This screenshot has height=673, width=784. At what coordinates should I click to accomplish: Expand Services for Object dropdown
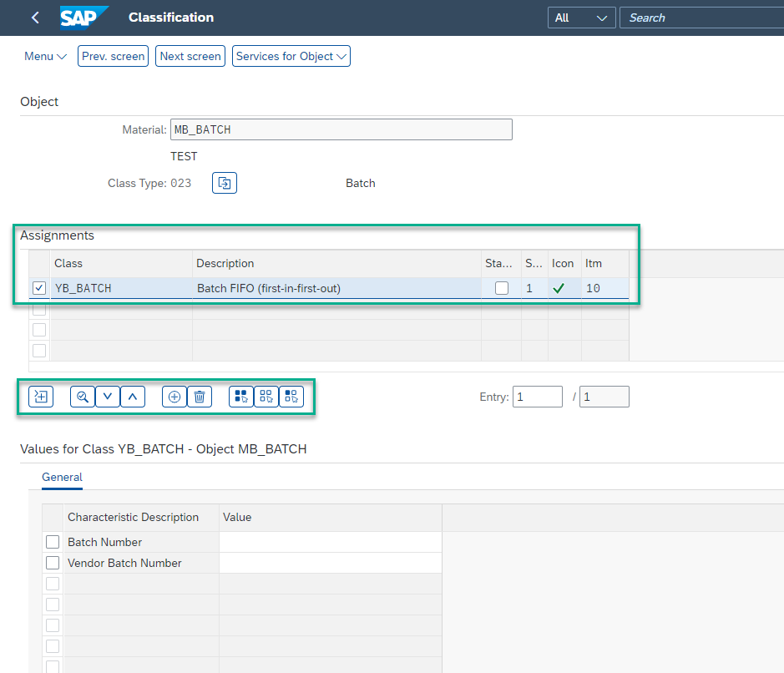click(291, 57)
